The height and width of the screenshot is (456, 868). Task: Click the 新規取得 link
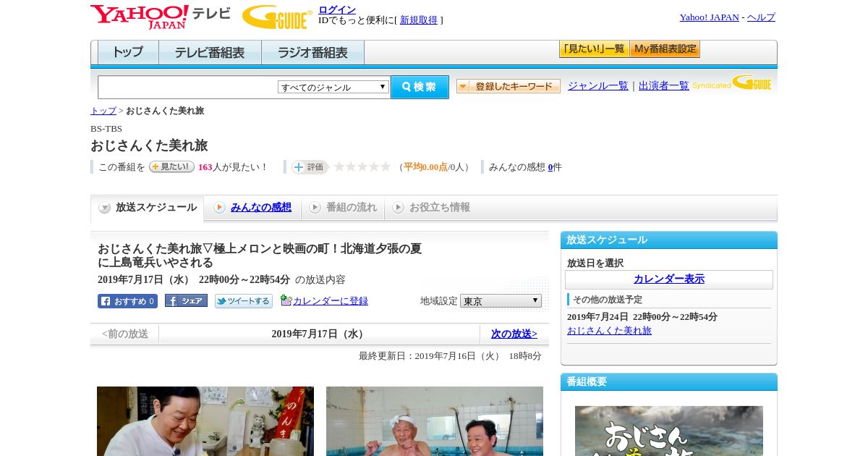coord(419,20)
